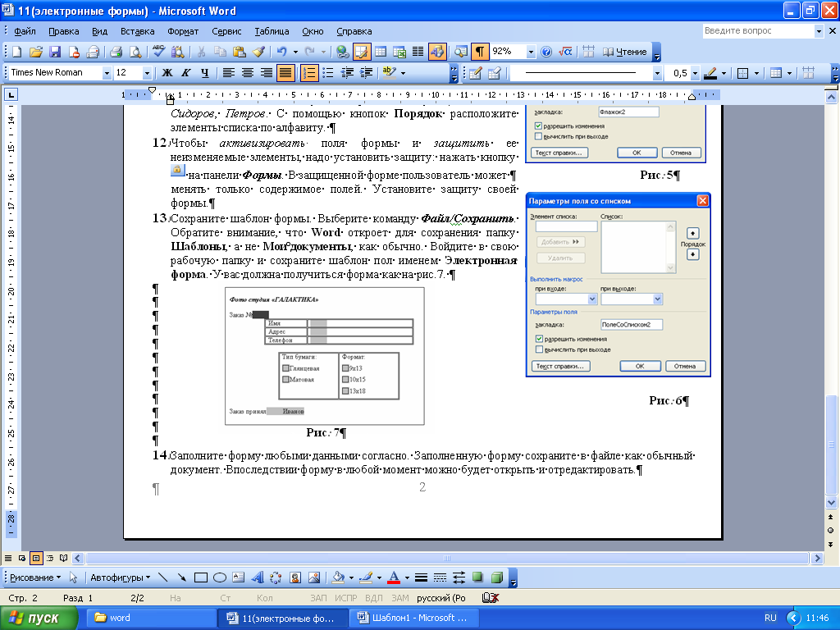The image size is (840, 630).
Task: Toggle underline formatting (Ч)
Action: (x=204, y=73)
